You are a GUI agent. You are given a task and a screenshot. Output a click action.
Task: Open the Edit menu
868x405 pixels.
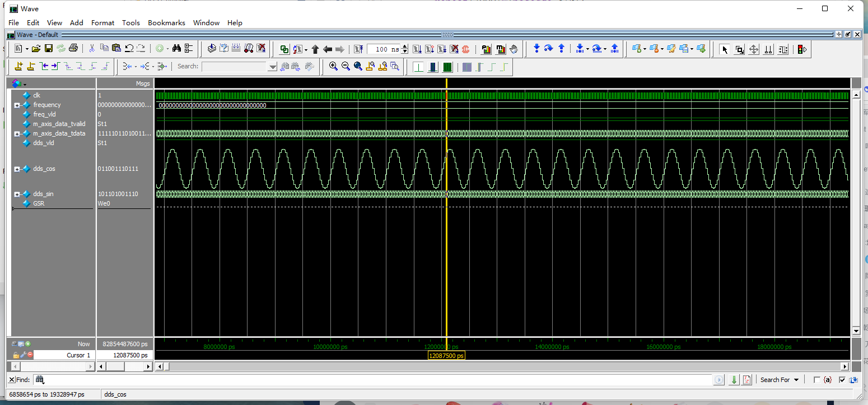point(33,22)
